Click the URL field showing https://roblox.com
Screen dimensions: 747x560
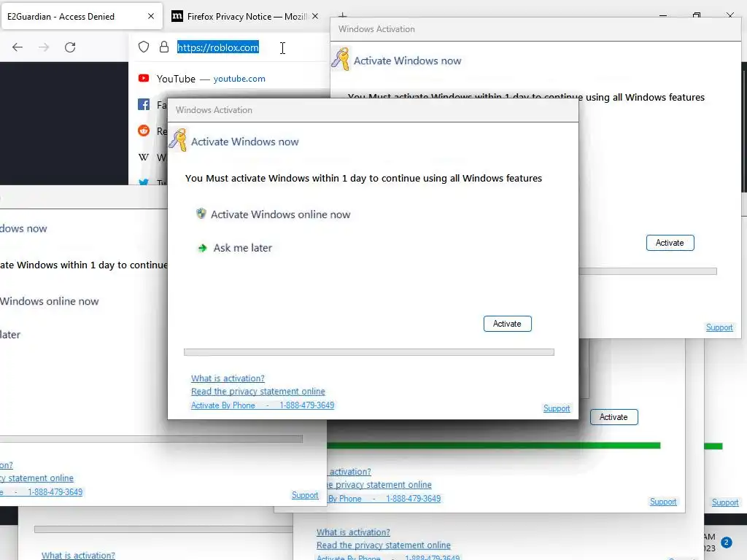[x=217, y=47]
